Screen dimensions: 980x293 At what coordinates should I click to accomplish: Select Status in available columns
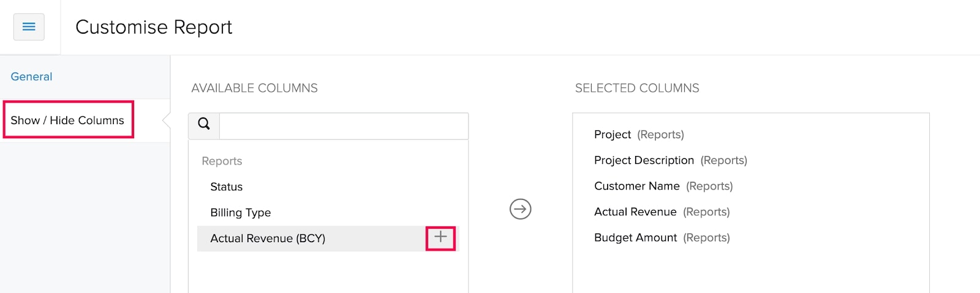(x=227, y=187)
